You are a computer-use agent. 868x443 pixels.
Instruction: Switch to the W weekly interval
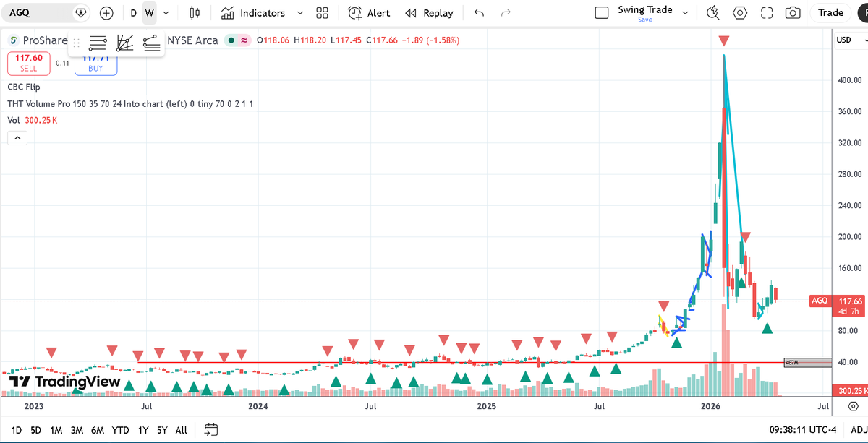[149, 13]
